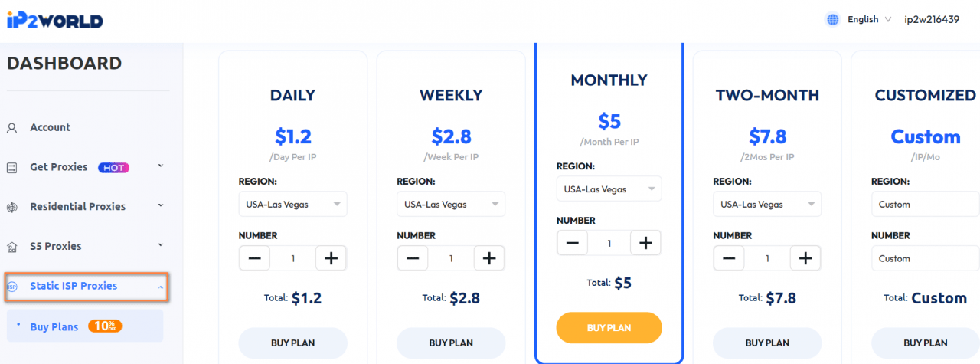Increase the Daily plan number with plus
Image resolution: width=980 pixels, height=364 pixels.
(331, 258)
